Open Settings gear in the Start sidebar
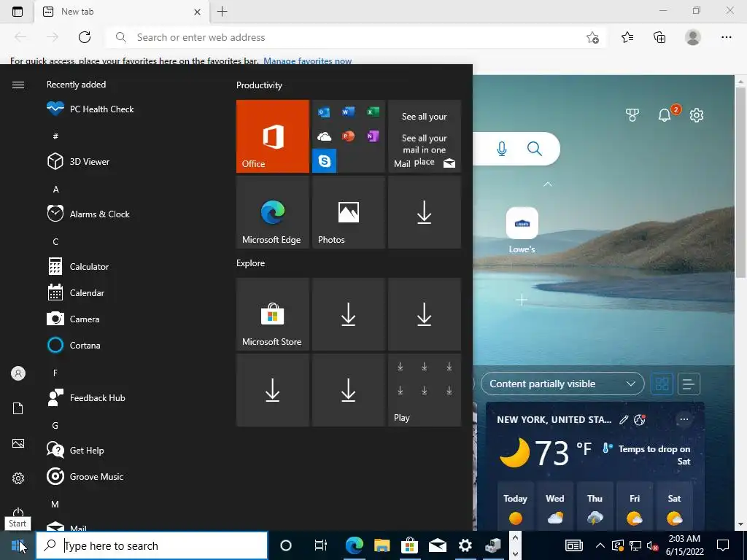Screen dimensions: 747x560 [x=18, y=478]
